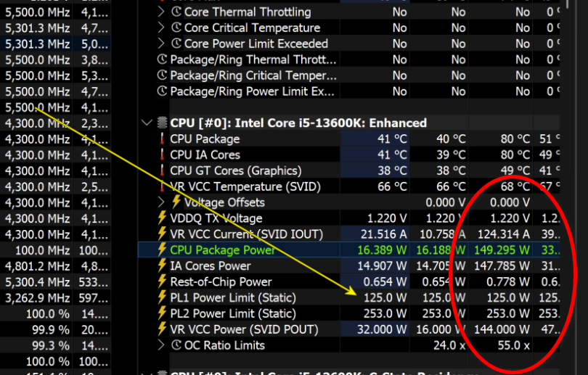The height and width of the screenshot is (375, 588).
Task: Expand the Core Critical Temperature row
Action: (x=161, y=28)
